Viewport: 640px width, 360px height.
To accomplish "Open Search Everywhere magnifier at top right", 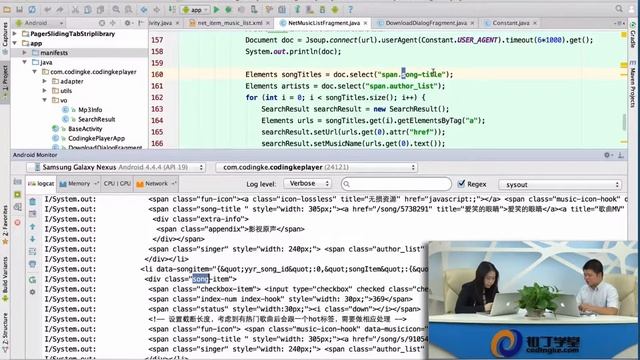I will click(619, 9).
